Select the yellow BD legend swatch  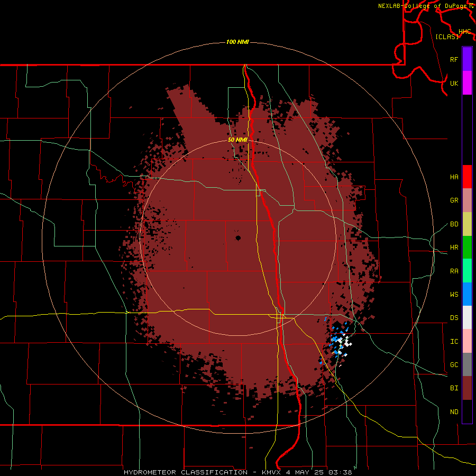pyautogui.click(x=467, y=224)
